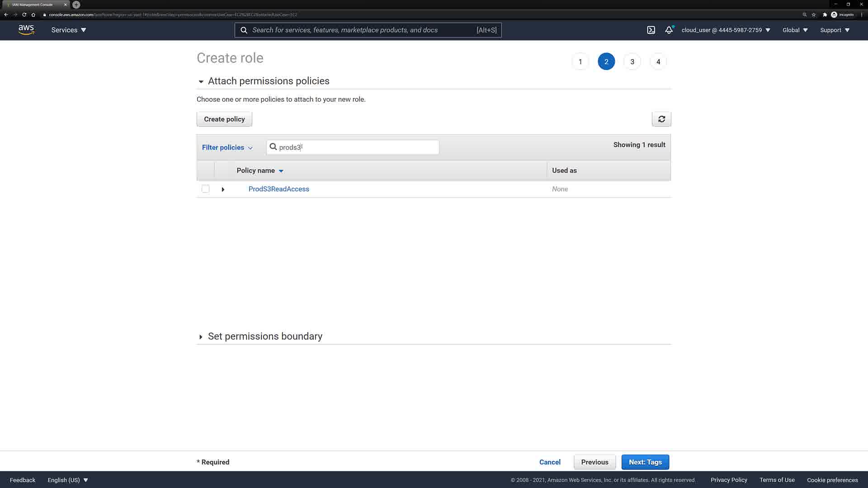Click the Next: Tags button
This screenshot has width=868, height=488.
click(645, 462)
